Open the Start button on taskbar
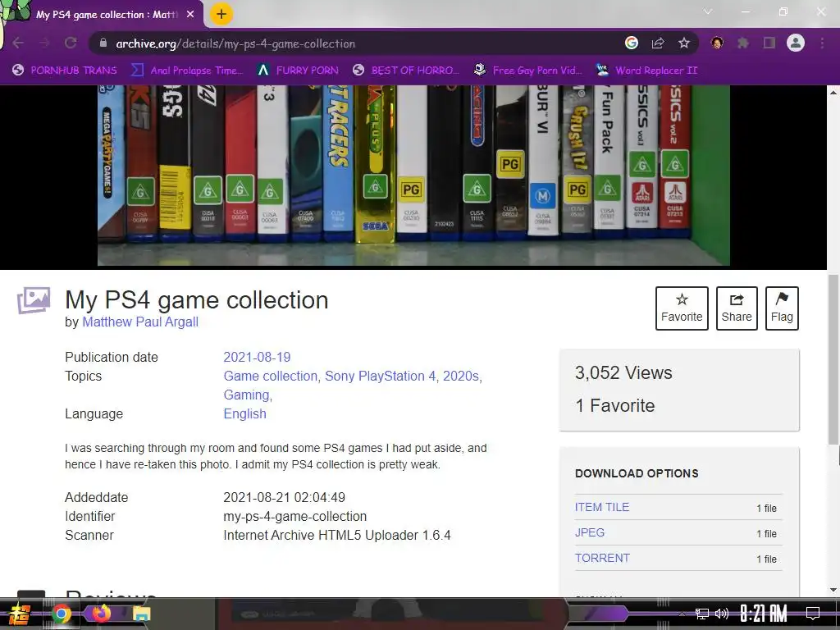Viewport: 840px width, 630px height. click(20, 614)
